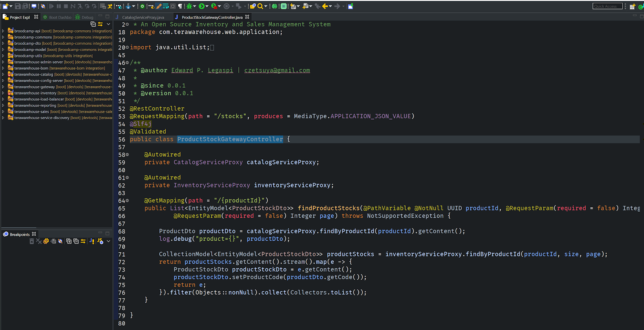
Task: Expand the terawarehouse-gateway project
Action: (x=3, y=87)
